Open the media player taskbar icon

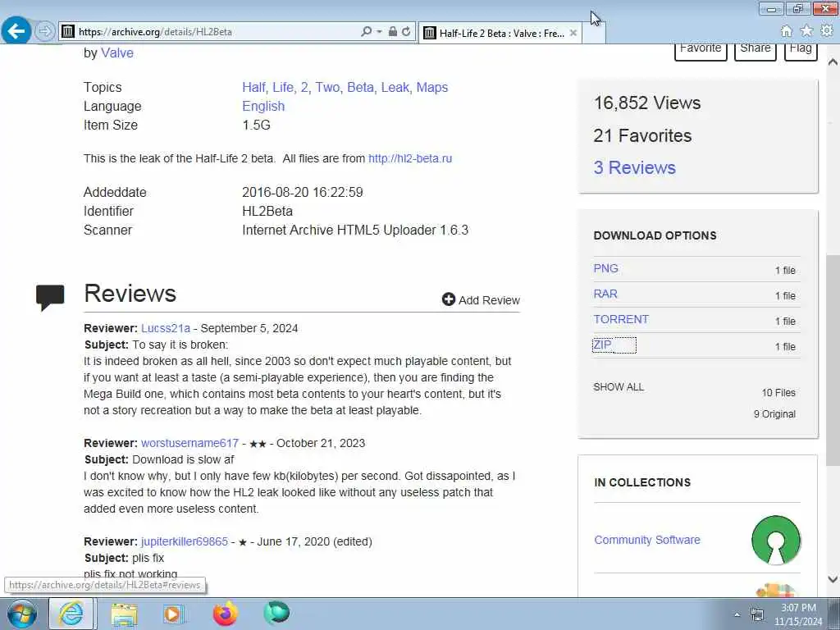(172, 614)
